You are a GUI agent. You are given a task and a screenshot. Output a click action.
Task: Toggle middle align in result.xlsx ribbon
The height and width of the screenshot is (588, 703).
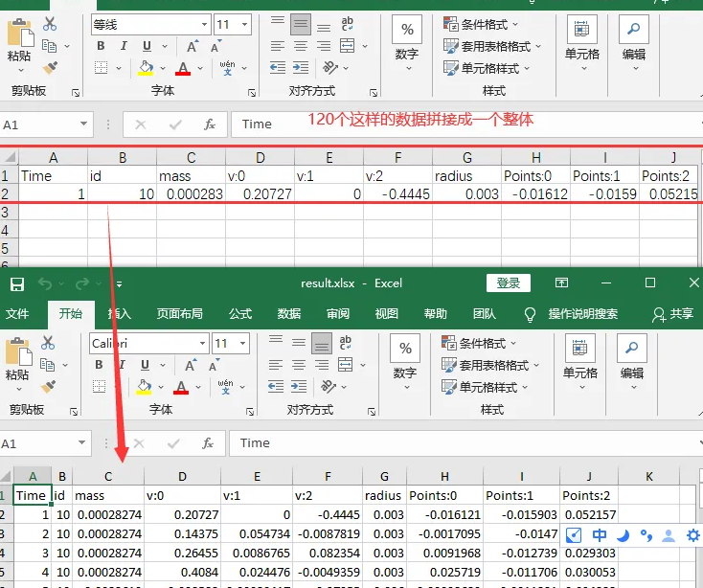tap(298, 343)
